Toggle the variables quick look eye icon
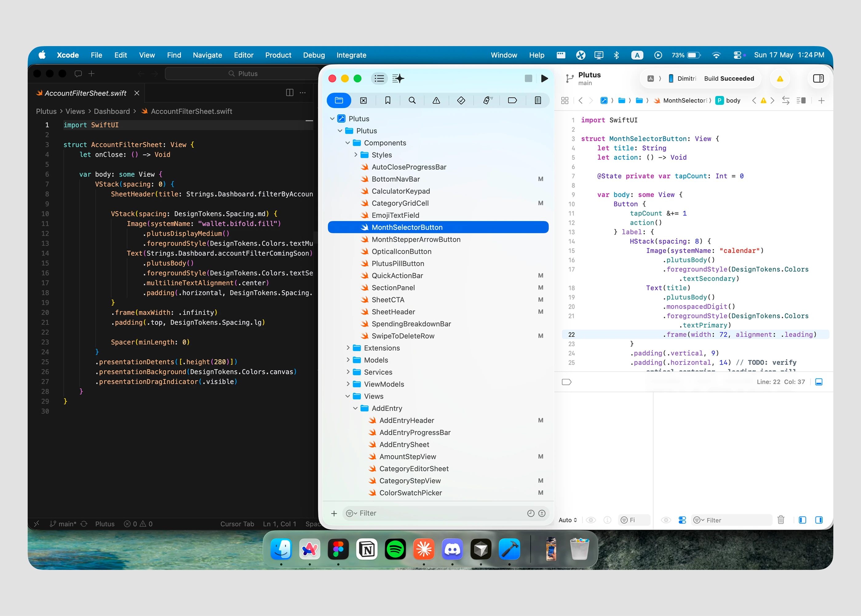 click(x=590, y=520)
